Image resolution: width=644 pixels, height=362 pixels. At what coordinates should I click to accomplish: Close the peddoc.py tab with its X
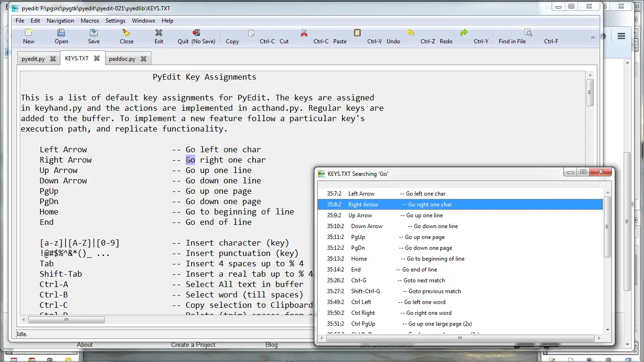[x=143, y=59]
